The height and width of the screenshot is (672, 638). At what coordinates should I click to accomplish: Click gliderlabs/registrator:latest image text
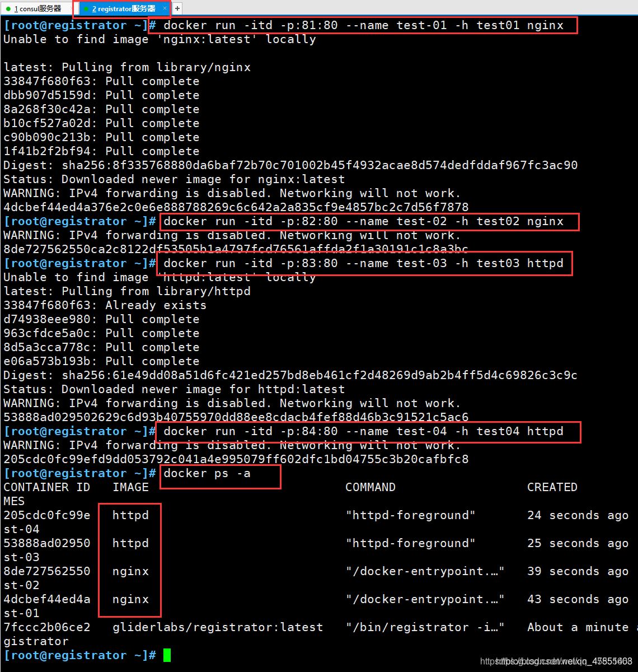coord(218,627)
